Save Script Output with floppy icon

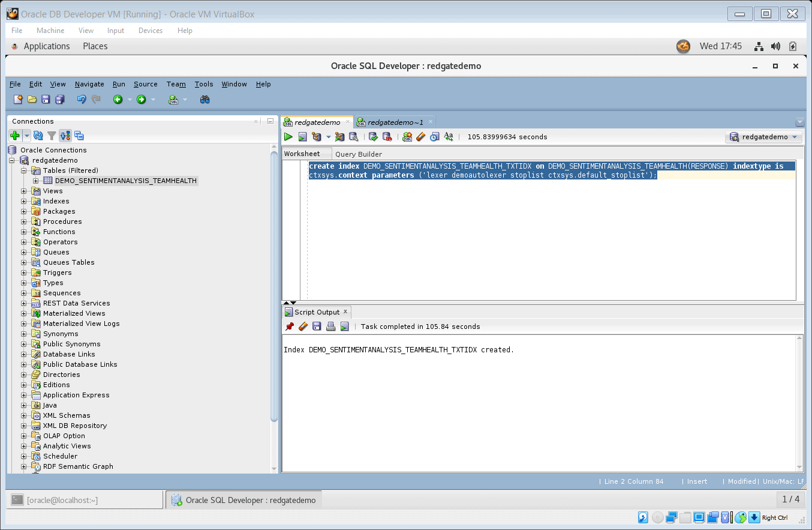click(x=317, y=327)
